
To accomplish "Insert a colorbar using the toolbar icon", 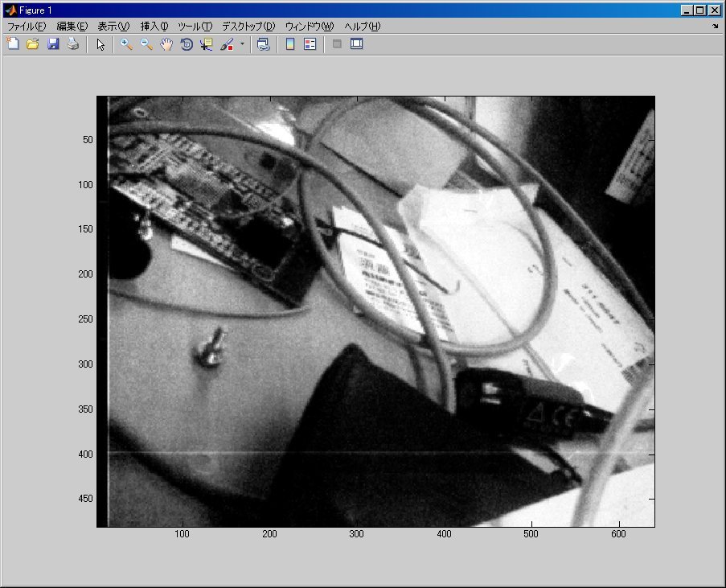I will tap(290, 44).
